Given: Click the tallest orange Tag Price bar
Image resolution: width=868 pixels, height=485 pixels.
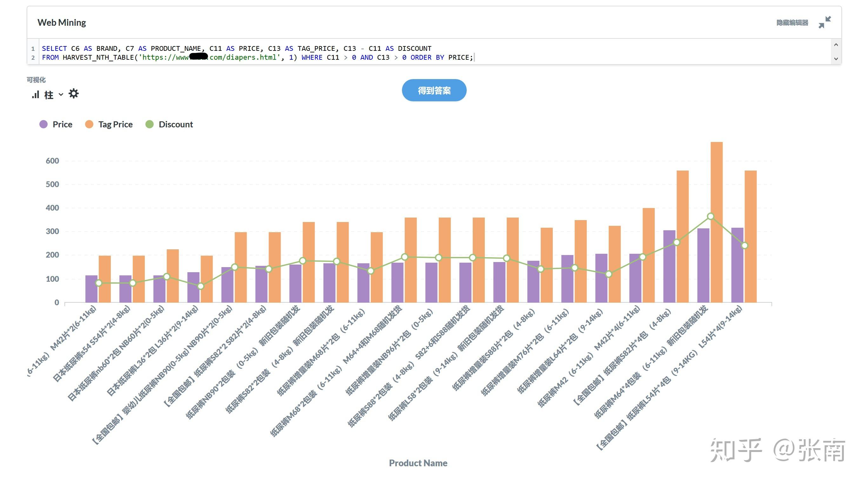Looking at the screenshot, I should point(717,222).
